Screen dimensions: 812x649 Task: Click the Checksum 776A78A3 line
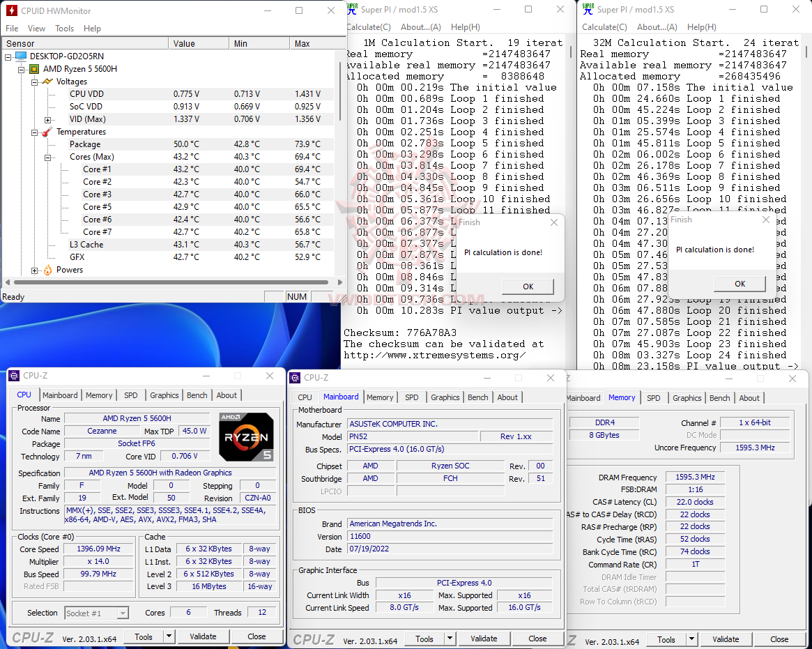click(400, 333)
